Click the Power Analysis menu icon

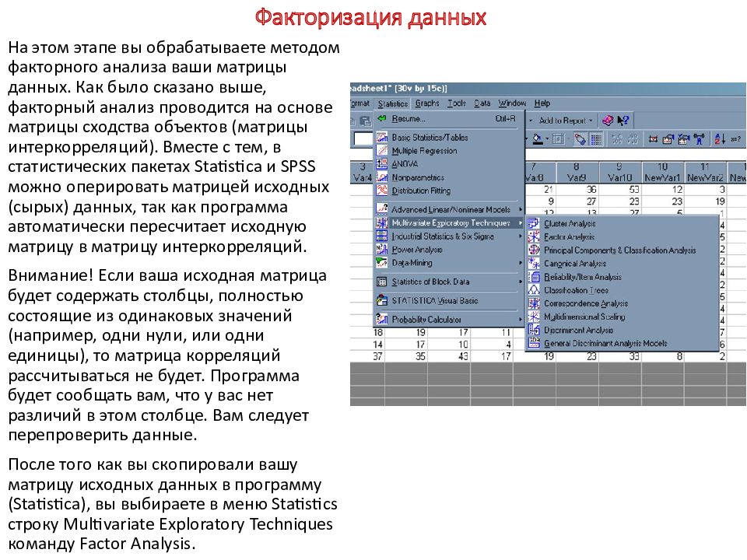(382, 249)
